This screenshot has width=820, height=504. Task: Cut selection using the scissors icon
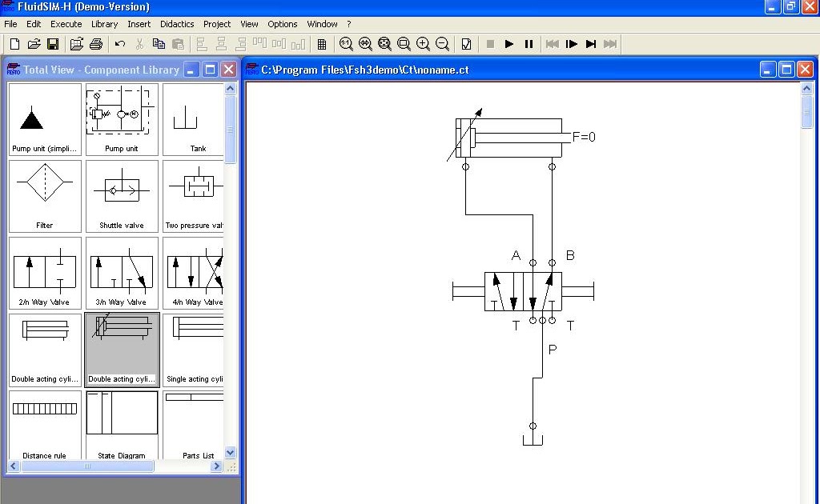pos(139,44)
